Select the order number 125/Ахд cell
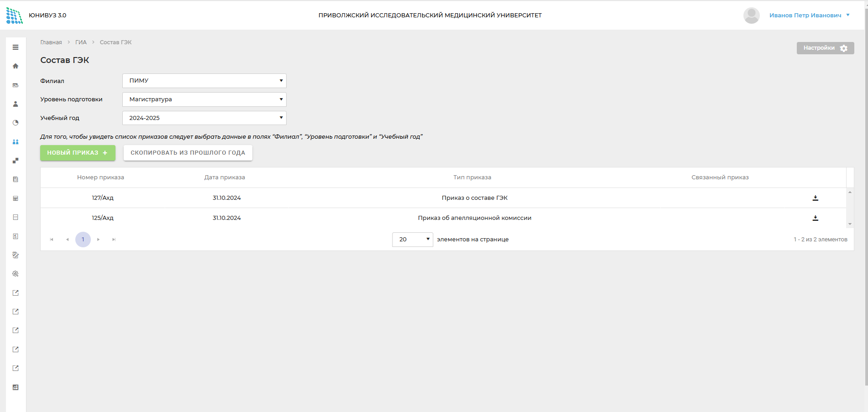 (103, 218)
